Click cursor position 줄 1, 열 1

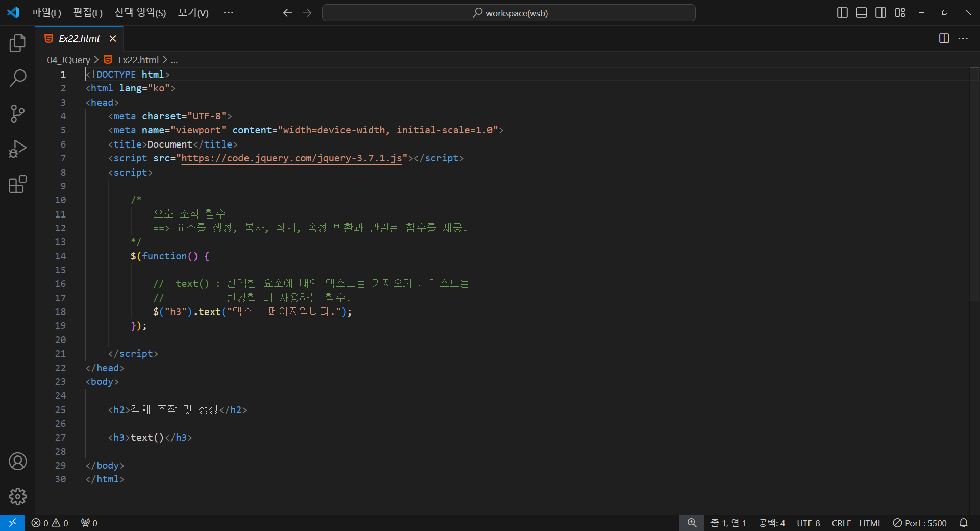point(728,523)
